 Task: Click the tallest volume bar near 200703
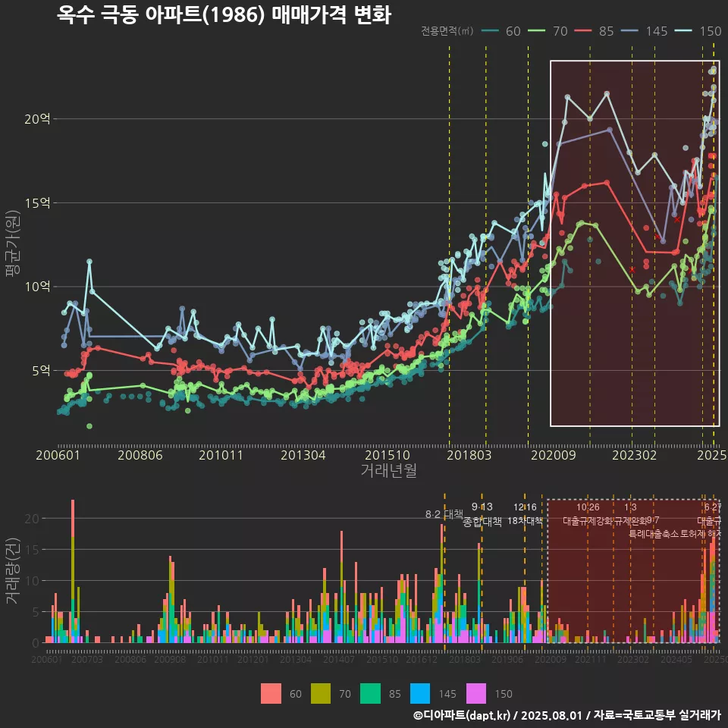(x=73, y=571)
